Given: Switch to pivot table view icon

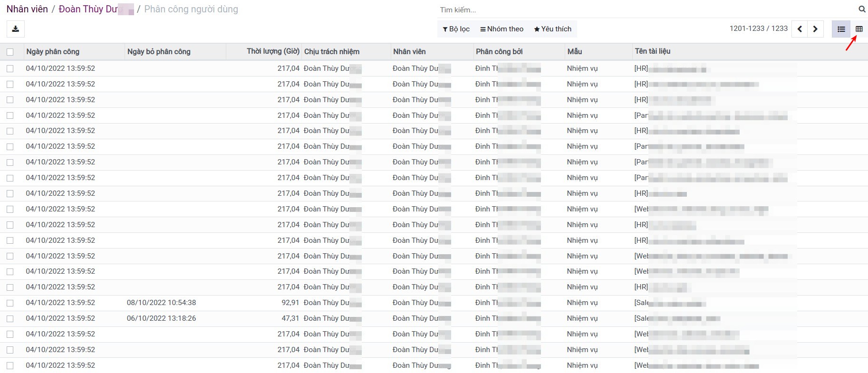Looking at the screenshot, I should pyautogui.click(x=859, y=29).
